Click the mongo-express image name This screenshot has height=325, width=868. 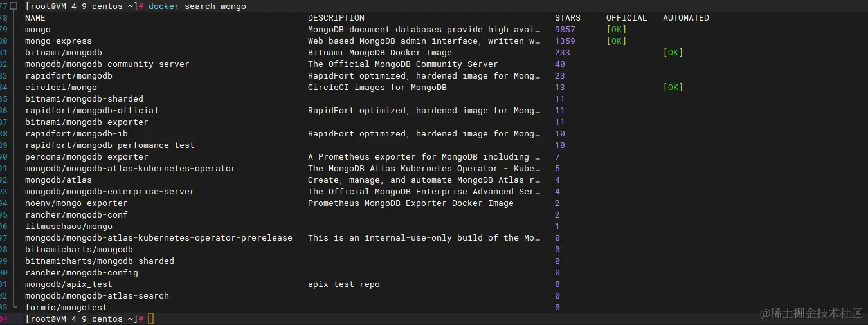tap(59, 41)
